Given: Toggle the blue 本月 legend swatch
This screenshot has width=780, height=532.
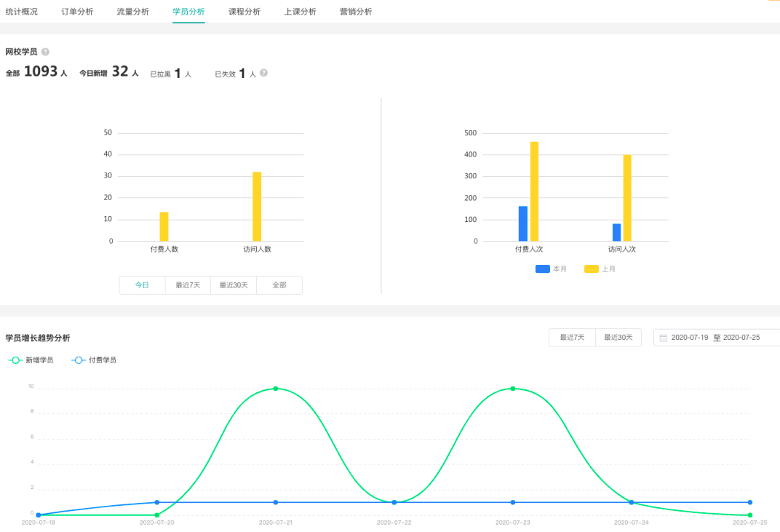Looking at the screenshot, I should coord(542,269).
